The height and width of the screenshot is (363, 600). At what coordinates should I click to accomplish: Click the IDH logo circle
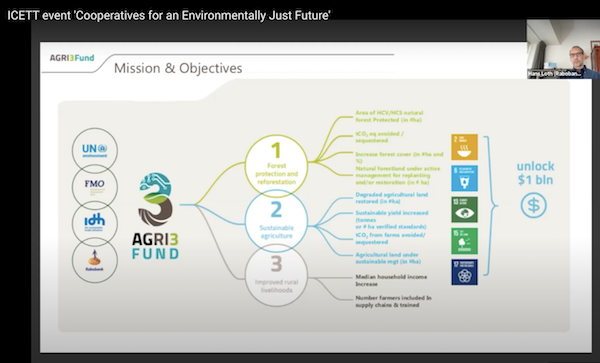click(x=95, y=223)
